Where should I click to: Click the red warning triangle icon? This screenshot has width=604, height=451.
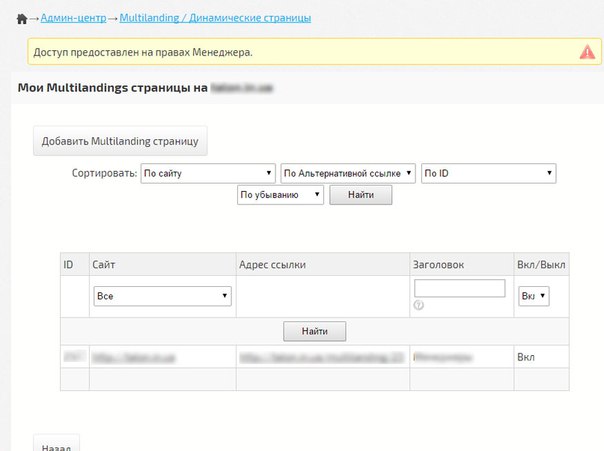click(x=587, y=51)
